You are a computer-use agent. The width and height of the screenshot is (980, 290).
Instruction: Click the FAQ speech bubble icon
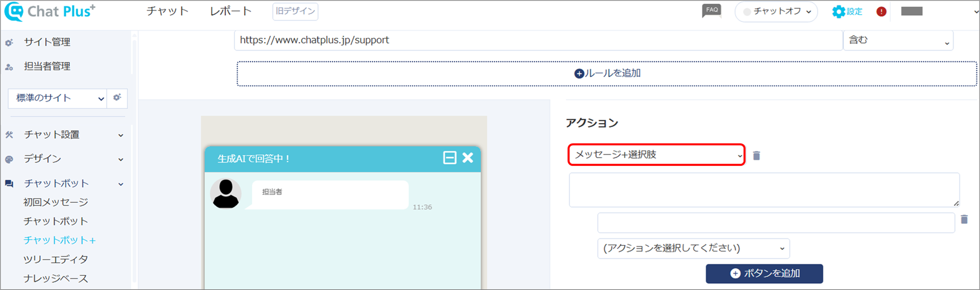(x=711, y=11)
